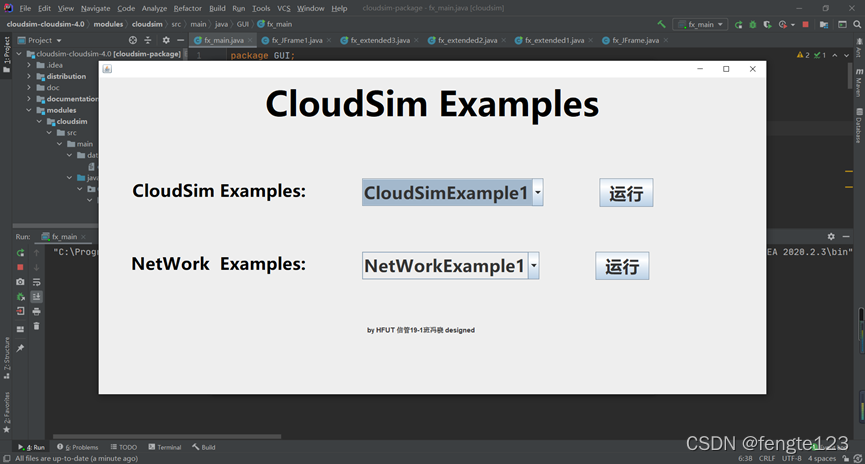This screenshot has width=865, height=464.
Task: Click the CRLF line separator in status bar
Action: click(x=767, y=458)
